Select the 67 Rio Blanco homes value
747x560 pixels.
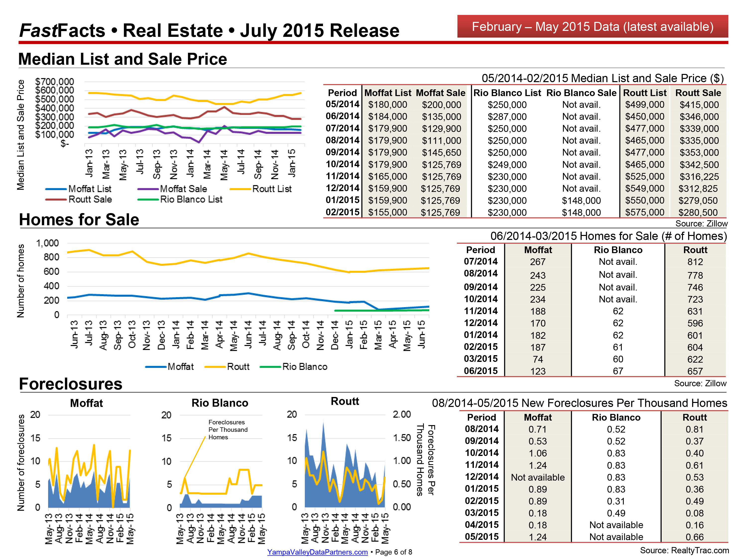point(618,371)
